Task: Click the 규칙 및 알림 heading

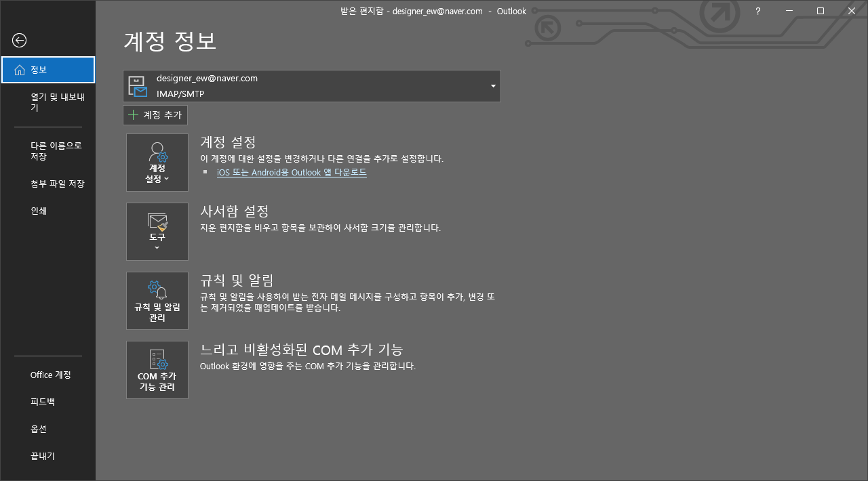Action: (237, 280)
